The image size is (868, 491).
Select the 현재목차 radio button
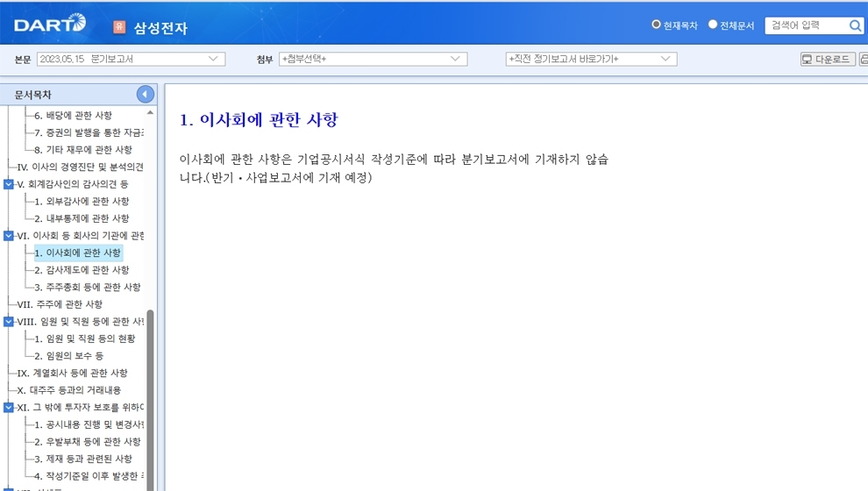pyautogui.click(x=656, y=25)
